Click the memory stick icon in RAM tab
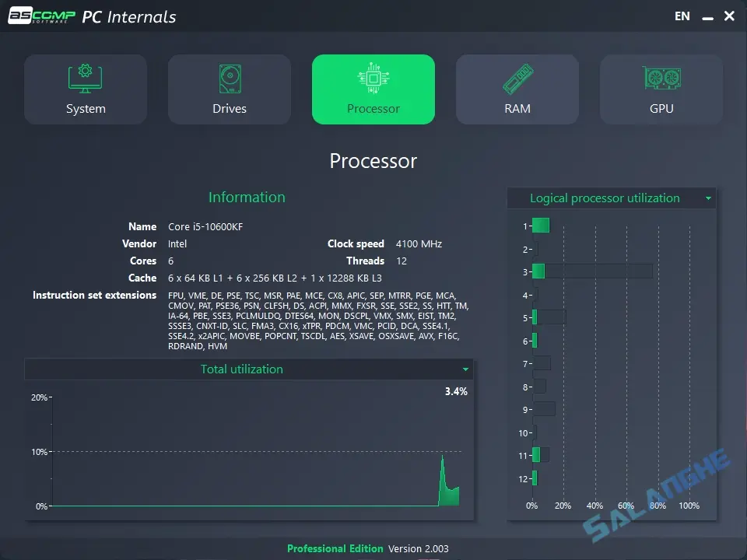The height and width of the screenshot is (560, 747). 517,79
